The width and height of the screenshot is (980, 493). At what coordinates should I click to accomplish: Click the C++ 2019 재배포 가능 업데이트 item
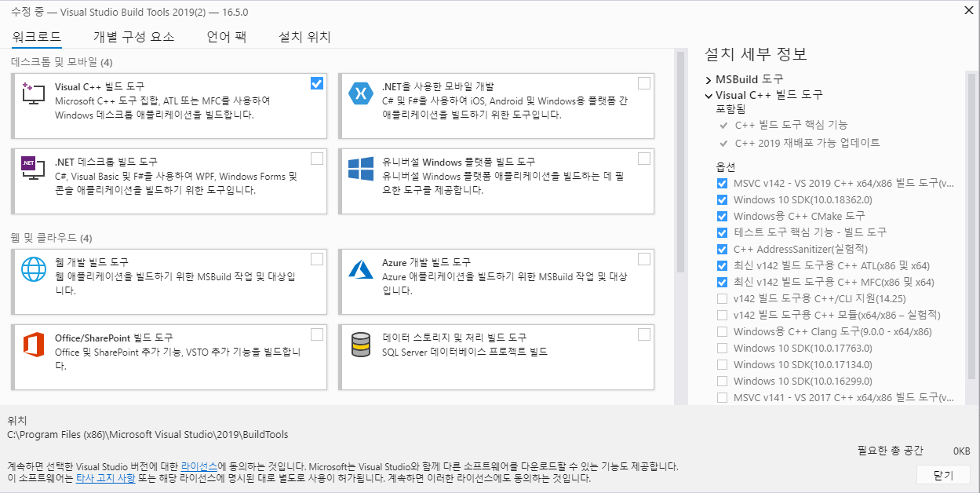coord(807,143)
